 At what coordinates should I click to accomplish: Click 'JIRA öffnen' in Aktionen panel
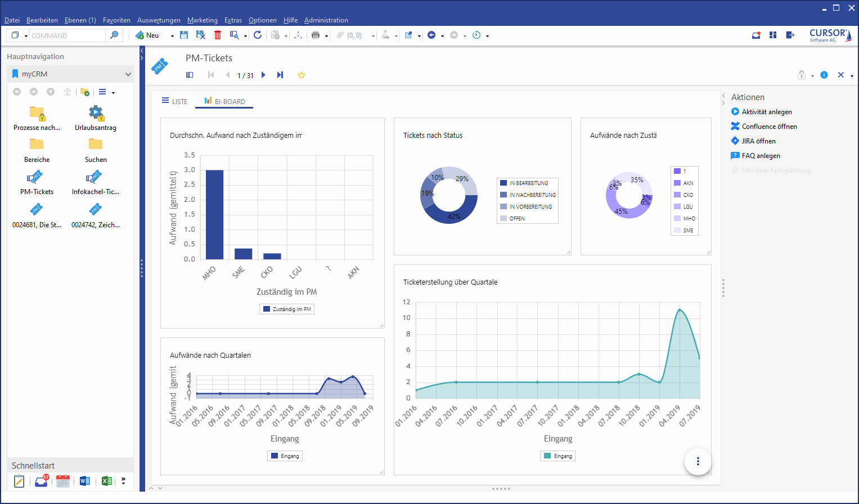tap(758, 141)
